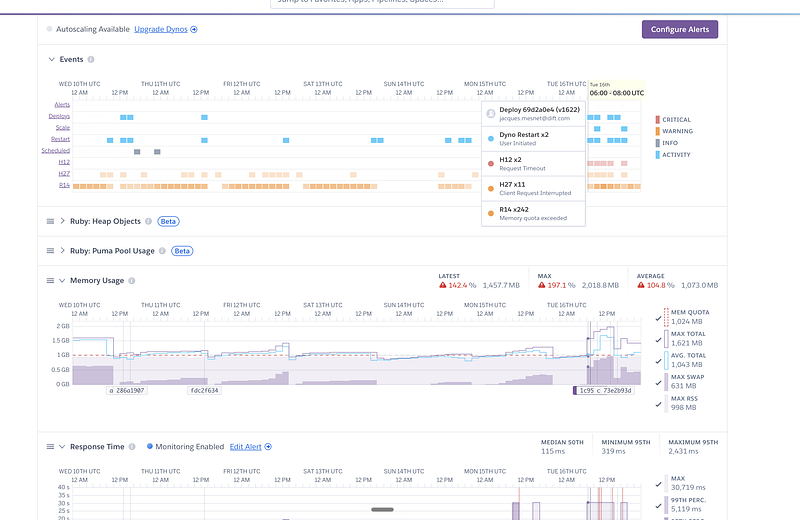800x520 pixels.
Task: Select the fdc2f634 deploy marker on memory chart
Action: [x=204, y=390]
